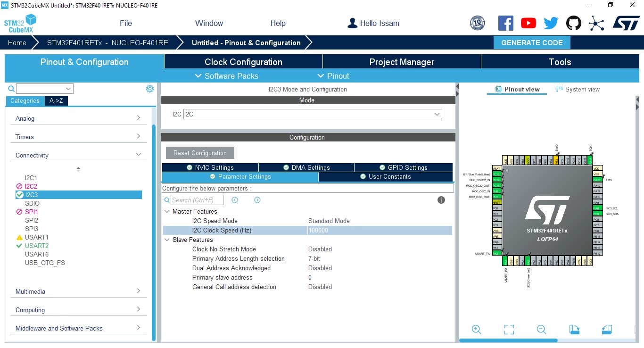Viewport: 644px width, 348px height.
Task: Open the settings gear in categories panel
Action: [150, 89]
